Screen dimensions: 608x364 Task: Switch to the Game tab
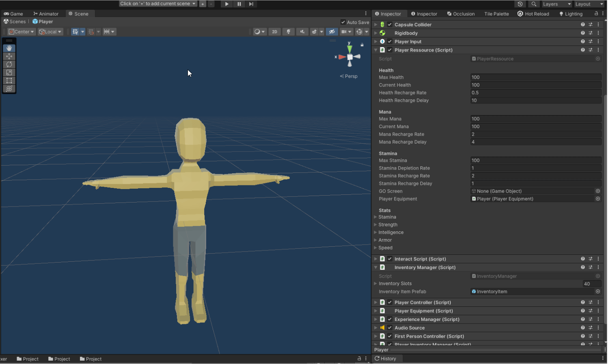pyautogui.click(x=13, y=14)
